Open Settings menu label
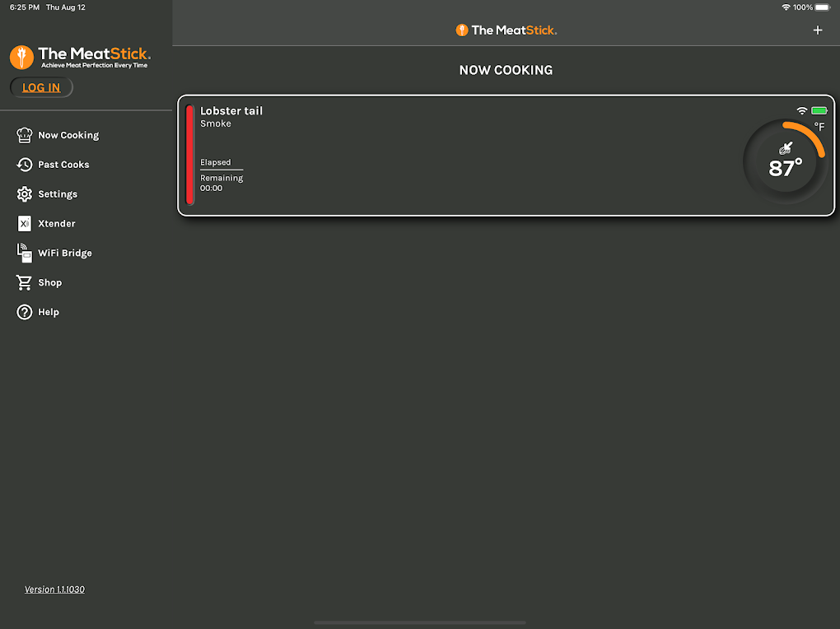 pos(58,194)
